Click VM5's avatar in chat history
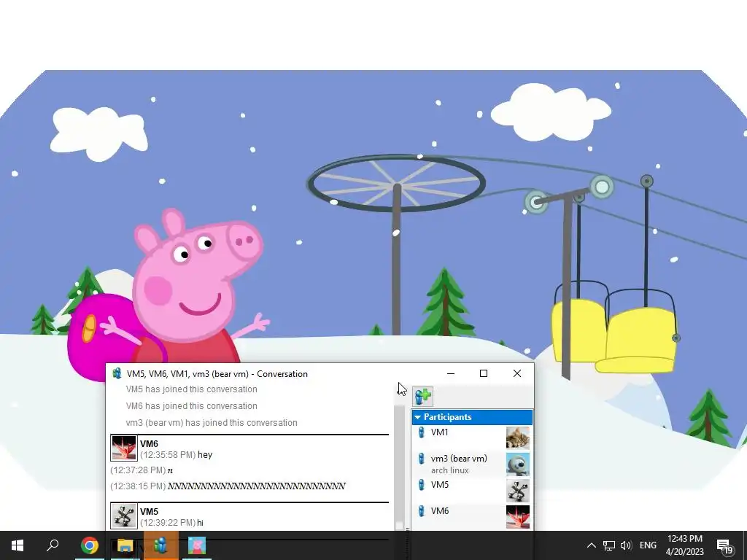The width and height of the screenshot is (747, 560). pos(124,516)
